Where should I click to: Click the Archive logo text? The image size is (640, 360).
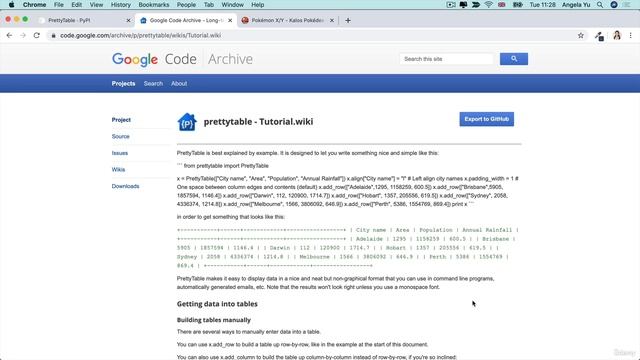[x=230, y=59]
